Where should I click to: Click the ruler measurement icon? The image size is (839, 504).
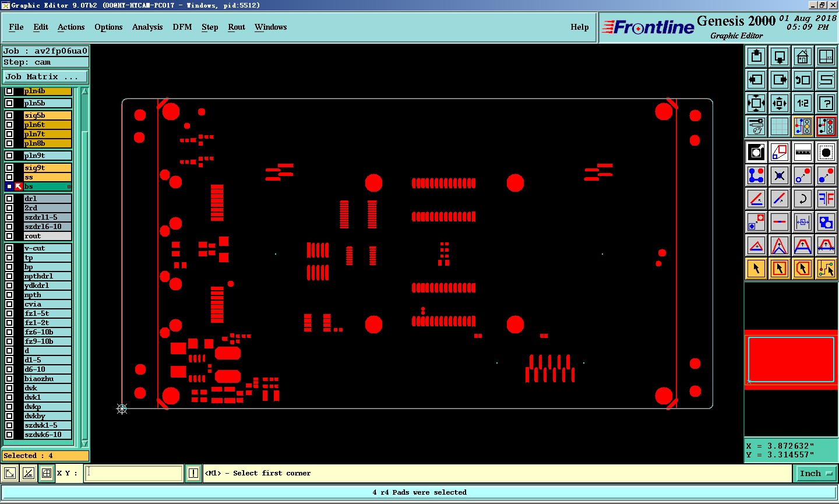(803, 152)
